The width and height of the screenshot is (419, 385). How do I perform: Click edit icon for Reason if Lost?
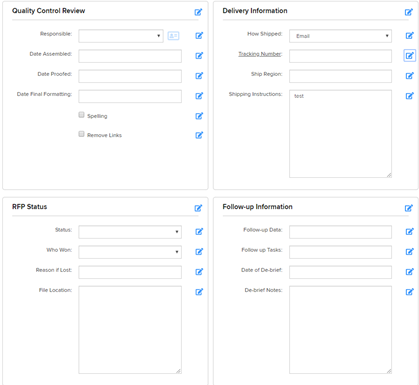[x=199, y=272]
